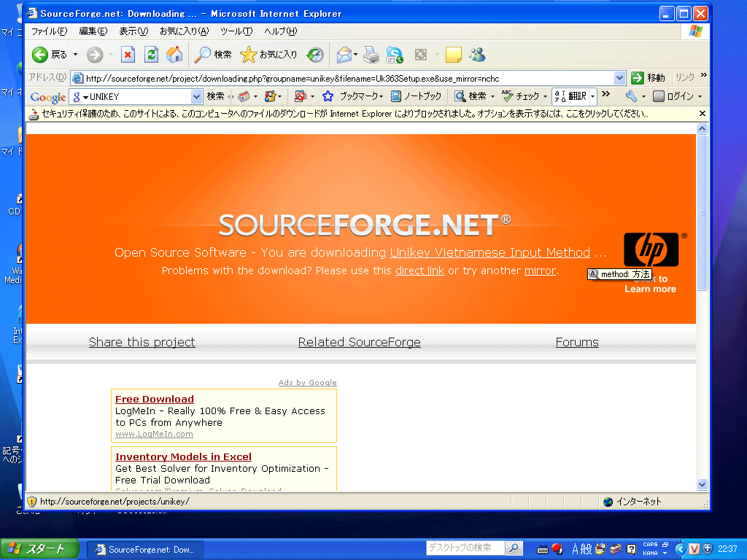747x560 pixels.
Task: Click in the デスクトップの検索 search field
Action: (x=465, y=548)
